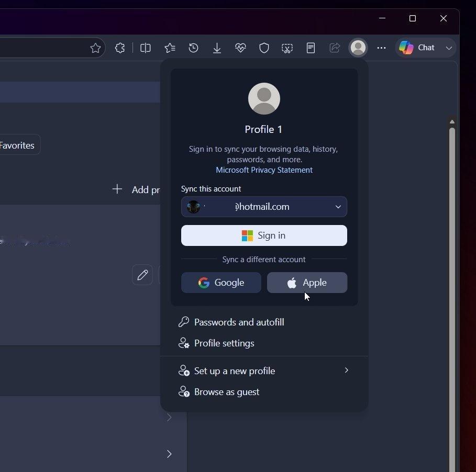This screenshot has height=472, width=476.
Task: Open the reading page icon
Action: point(311,48)
